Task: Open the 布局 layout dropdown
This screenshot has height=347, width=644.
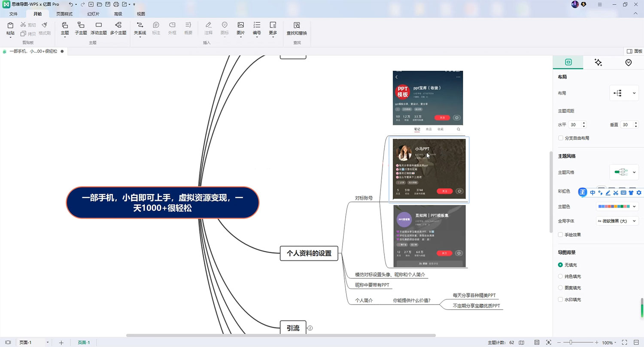Action: tap(624, 93)
